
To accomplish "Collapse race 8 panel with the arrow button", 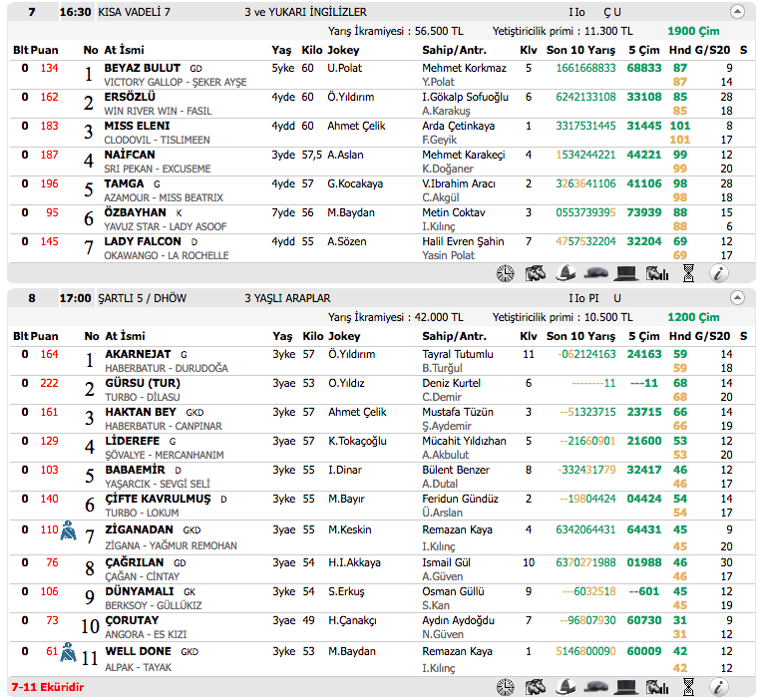I will point(737,297).
